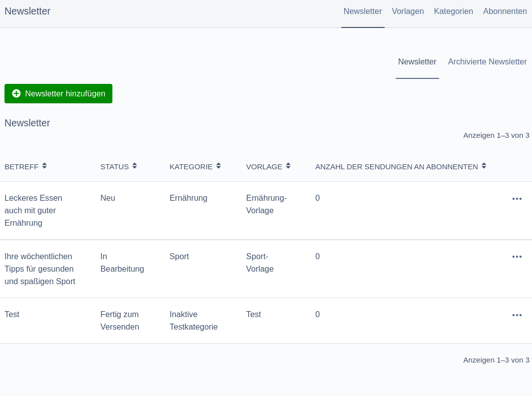
Task: Show Archivierte Newsletter sub-tab
Action: point(487,62)
